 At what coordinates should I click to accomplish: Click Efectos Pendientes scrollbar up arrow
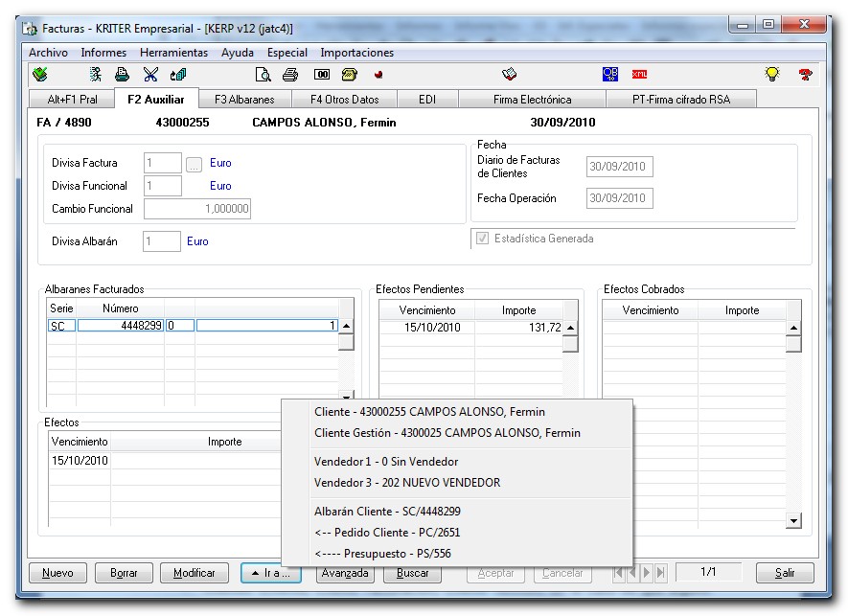(570, 328)
